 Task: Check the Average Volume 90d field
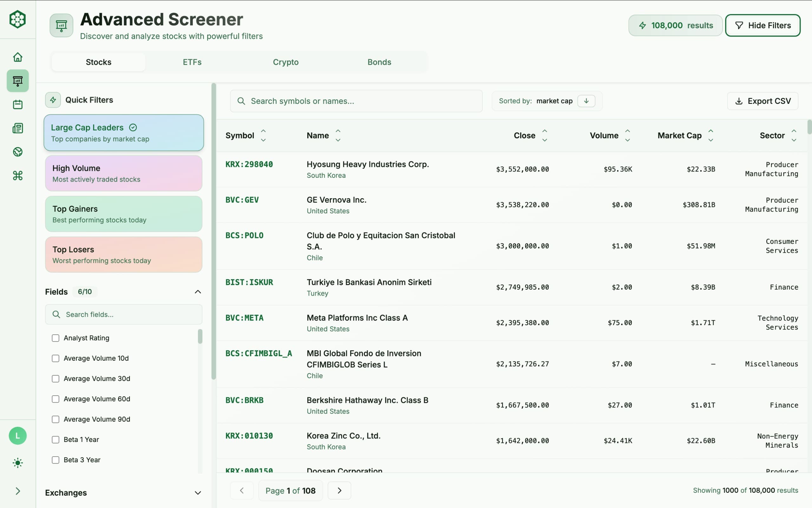click(x=56, y=419)
